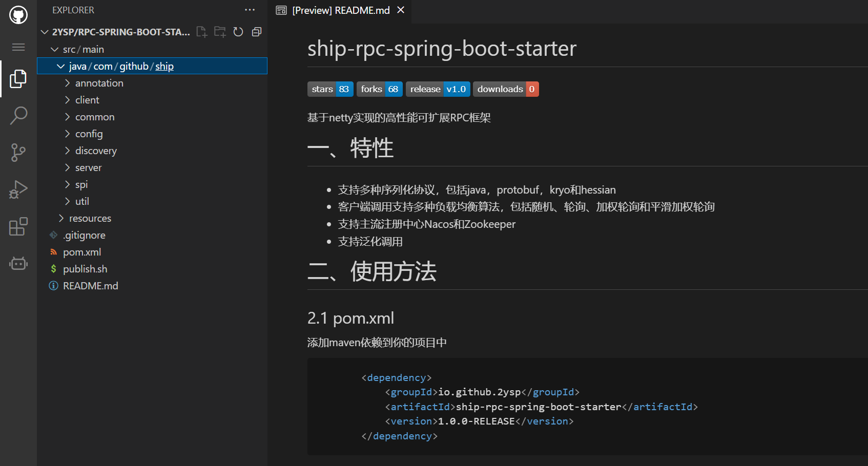Click the README.md info icon
The image size is (868, 466).
pos(53,286)
